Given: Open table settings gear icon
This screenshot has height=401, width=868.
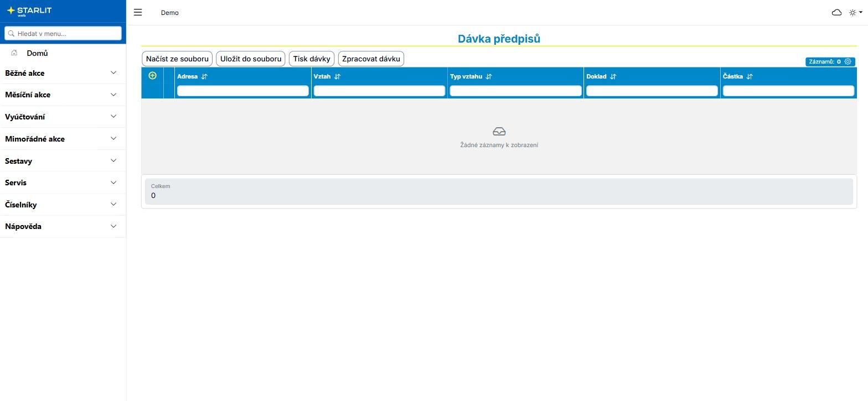Looking at the screenshot, I should [848, 61].
